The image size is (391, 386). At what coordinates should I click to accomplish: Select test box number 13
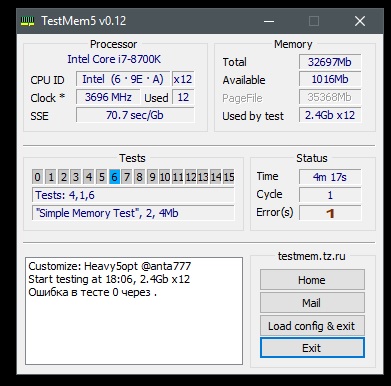203,177
